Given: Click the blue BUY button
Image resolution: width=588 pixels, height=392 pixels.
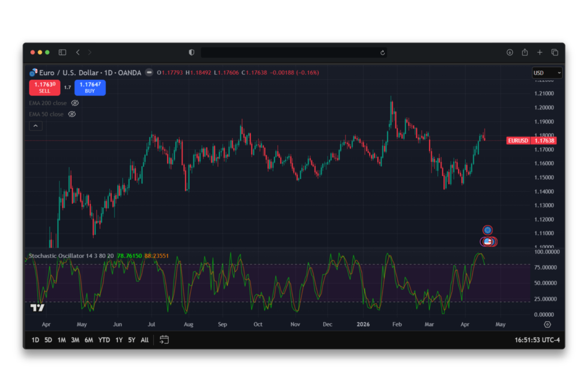Looking at the screenshot, I should 90,87.
